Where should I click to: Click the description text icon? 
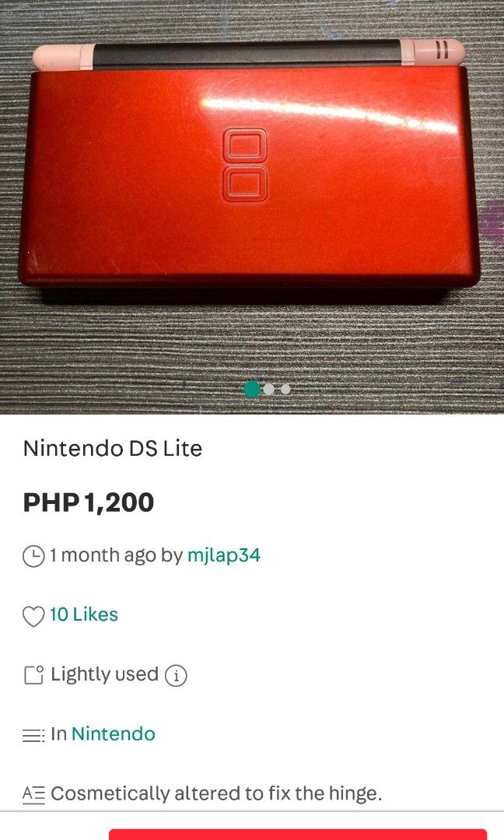(33, 794)
